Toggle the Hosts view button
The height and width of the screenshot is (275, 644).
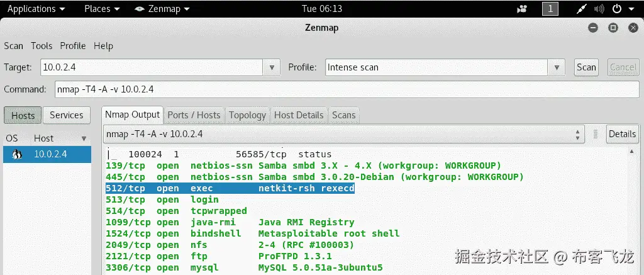pyautogui.click(x=23, y=116)
